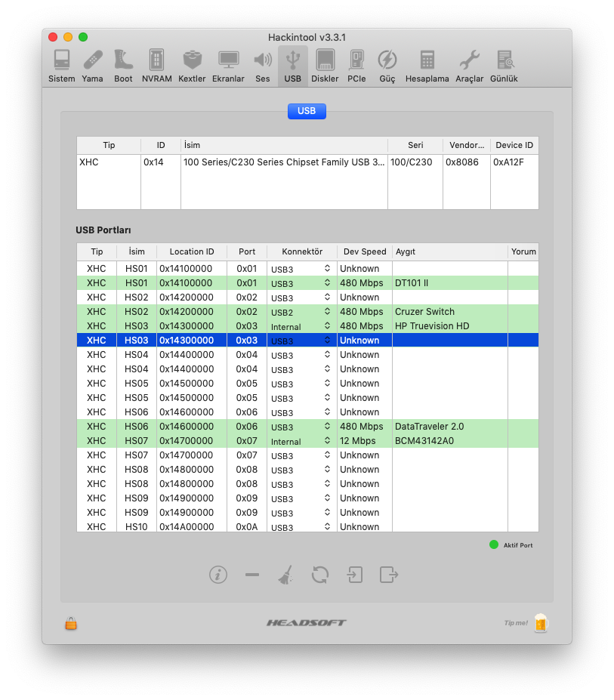Click the orange lock icon

(70, 624)
